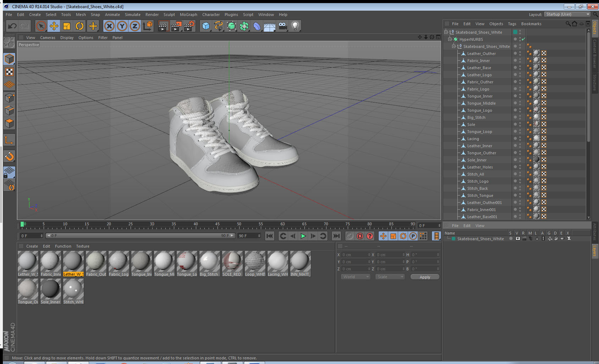Click the Undo arrow icon

point(12,26)
